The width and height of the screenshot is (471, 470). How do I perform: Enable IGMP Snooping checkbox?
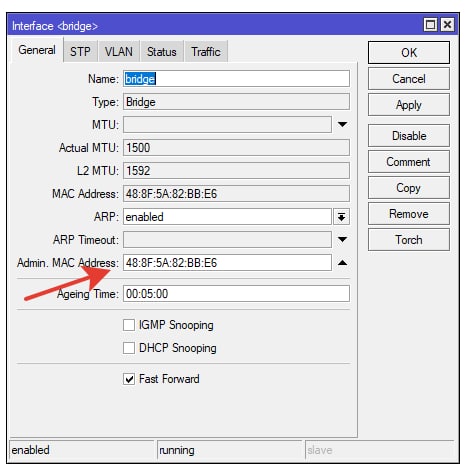(129, 325)
